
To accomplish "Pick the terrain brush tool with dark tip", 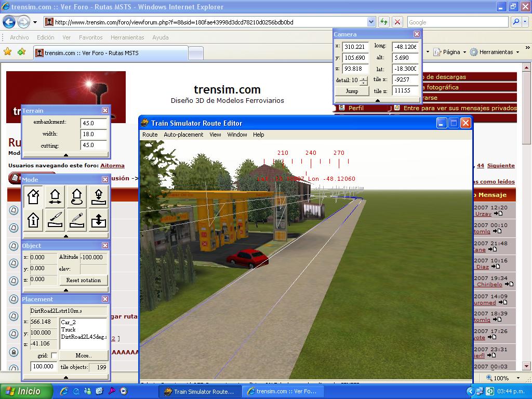I will coord(55,220).
